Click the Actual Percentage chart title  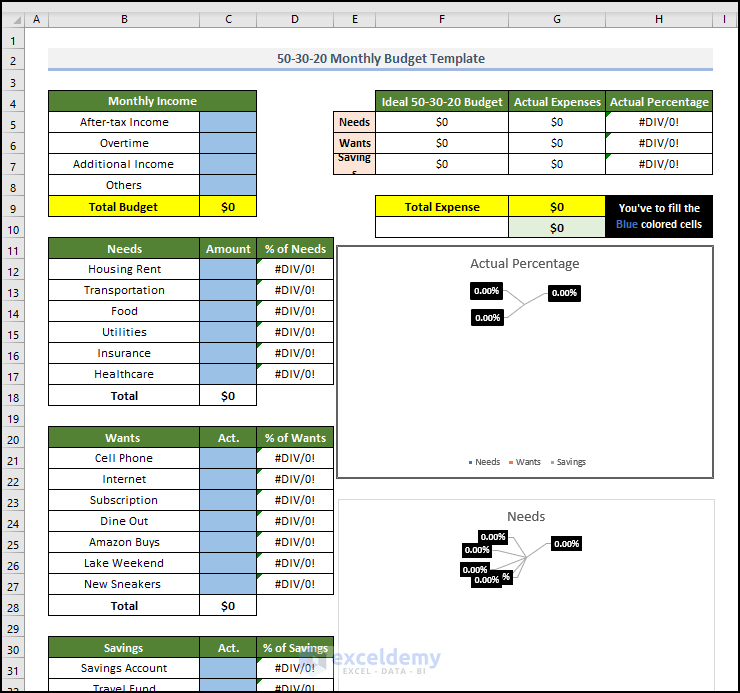pos(524,264)
